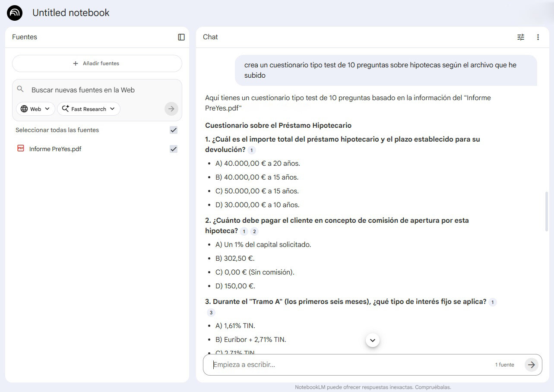Toggle the Informe PreYes.pdf source checkbox

(173, 149)
